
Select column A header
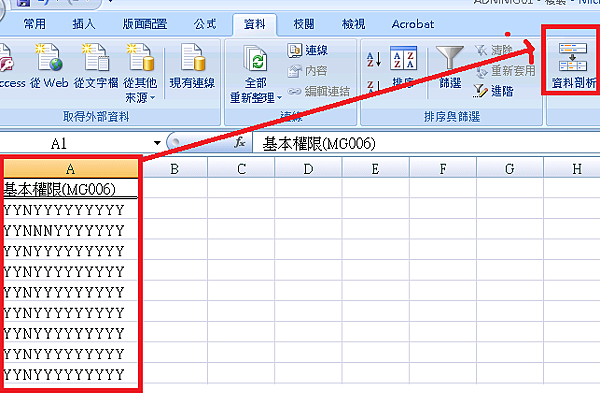(70, 169)
